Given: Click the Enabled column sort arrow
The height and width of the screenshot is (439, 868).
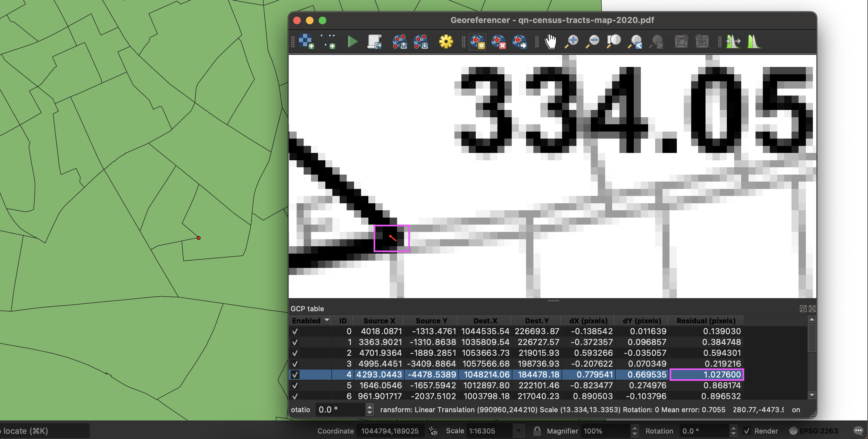Looking at the screenshot, I should [x=327, y=320].
